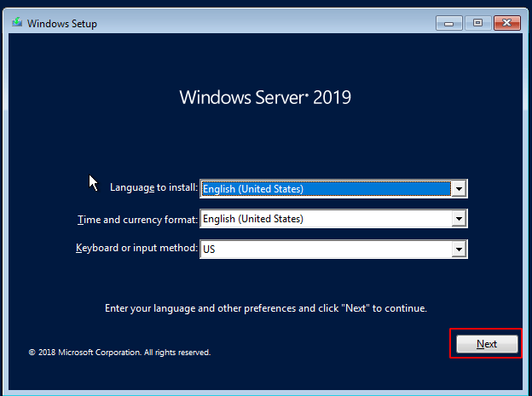Screen dimensions: 532x396
Task: Click the "Enter your language" instruction text
Action: [x=266, y=308]
